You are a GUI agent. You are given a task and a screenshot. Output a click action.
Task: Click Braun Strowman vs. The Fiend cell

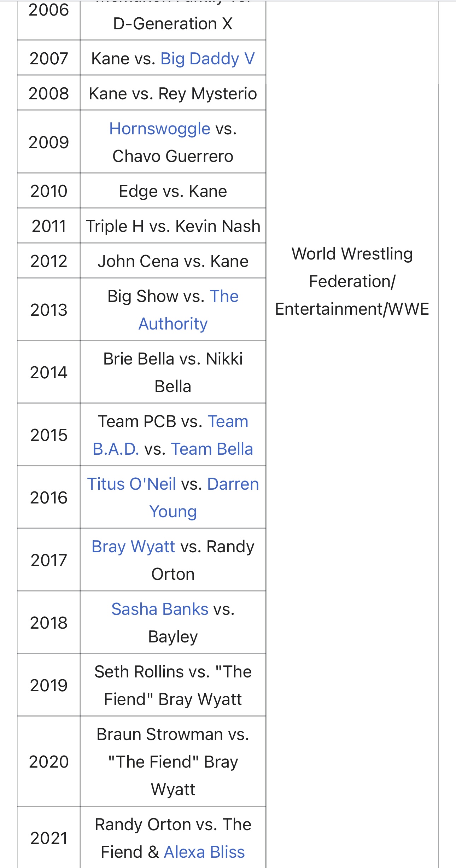(173, 762)
